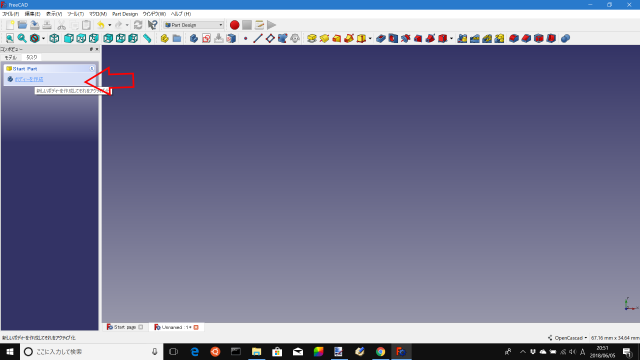Open Task View from taskbar
640x360 pixels.
tap(173, 351)
